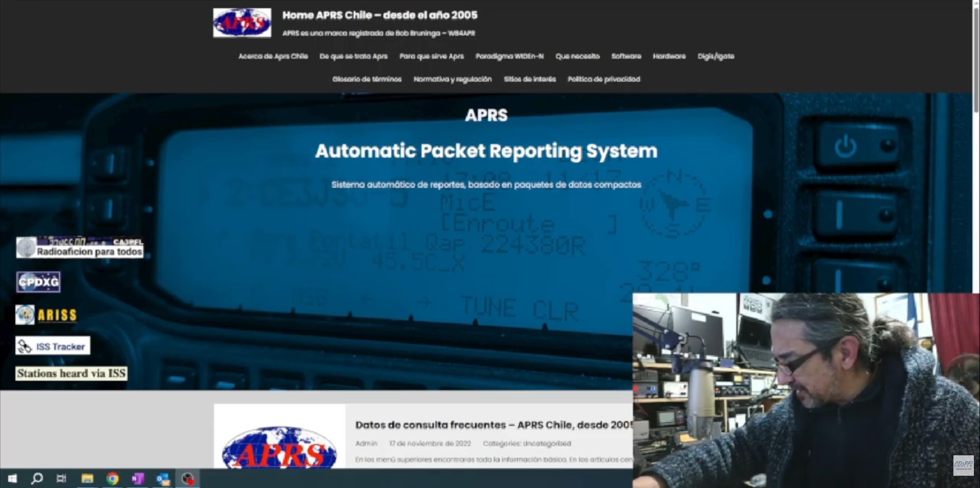
Task: Open Política de privacidad
Action: [x=604, y=79]
